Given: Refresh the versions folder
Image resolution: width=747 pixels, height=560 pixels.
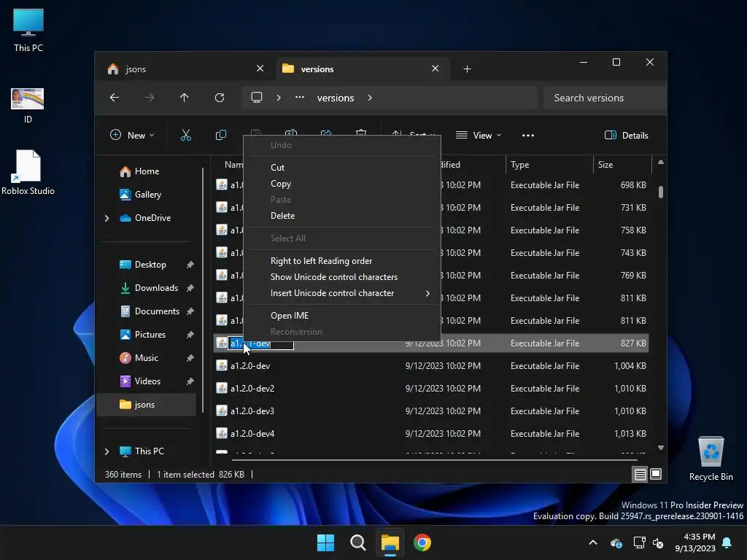Looking at the screenshot, I should [219, 98].
